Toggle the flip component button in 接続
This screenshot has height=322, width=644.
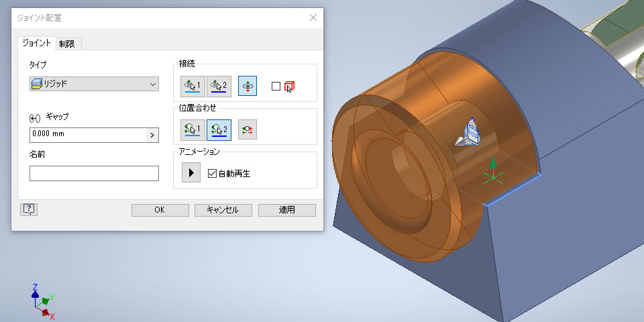248,87
